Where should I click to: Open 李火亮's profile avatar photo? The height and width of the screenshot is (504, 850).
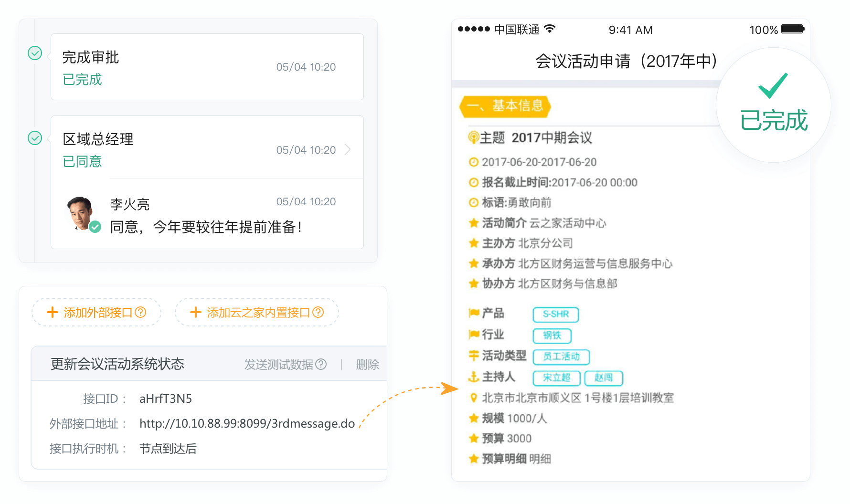coord(80,212)
